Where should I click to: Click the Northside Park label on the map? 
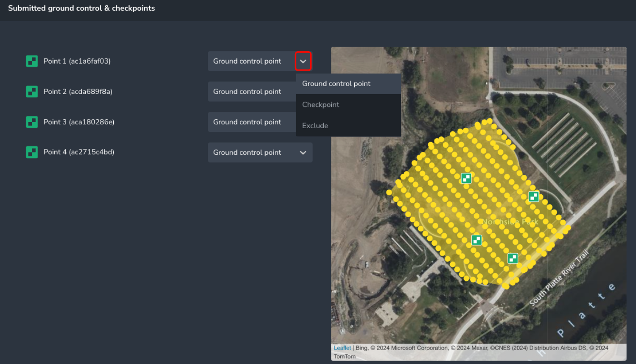510,221
